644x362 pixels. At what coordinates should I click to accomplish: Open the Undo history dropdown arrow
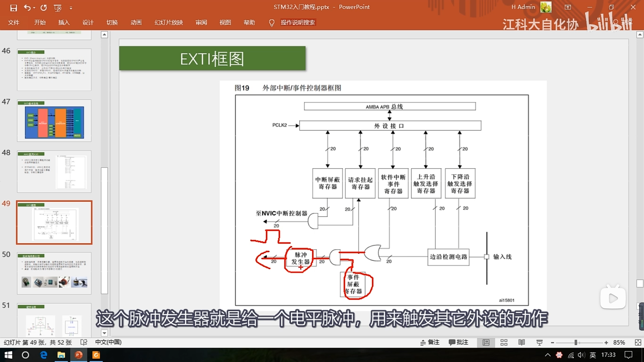[x=34, y=8]
